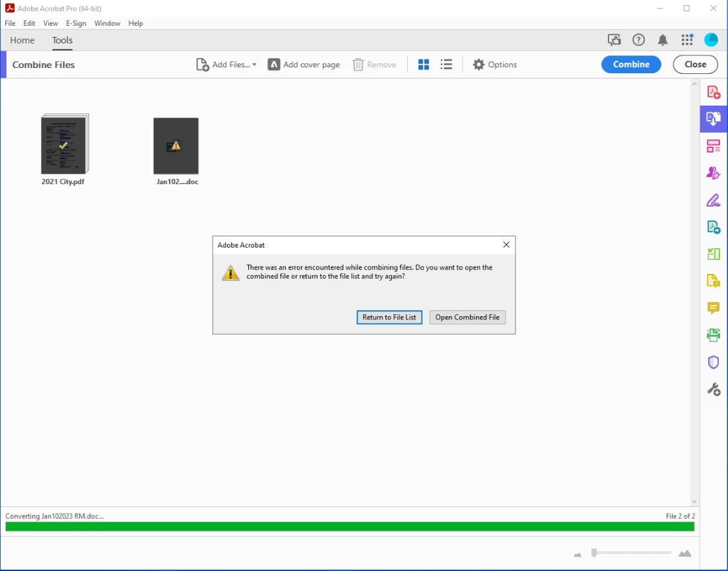Click Return to File List button
The image size is (728, 571).
tap(389, 317)
